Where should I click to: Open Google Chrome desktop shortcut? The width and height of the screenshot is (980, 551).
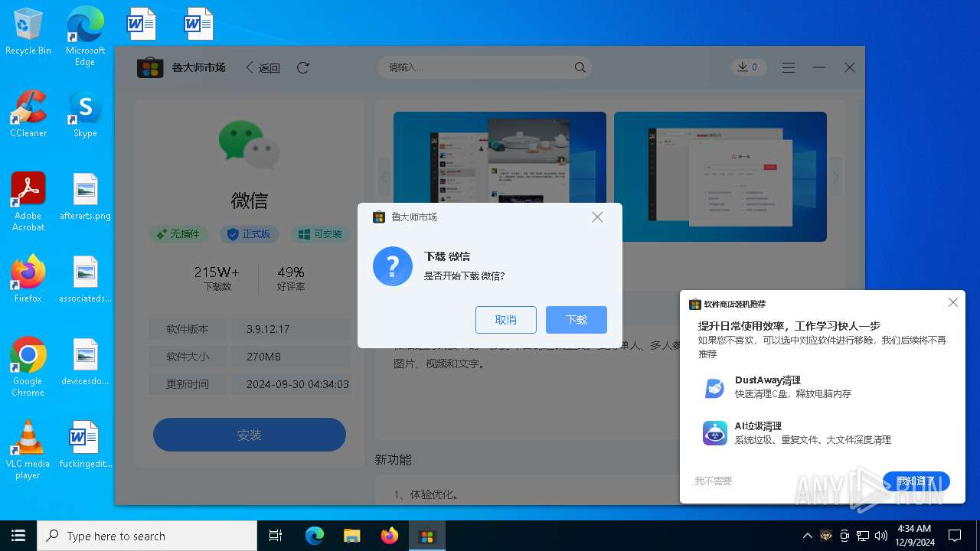[x=28, y=367]
